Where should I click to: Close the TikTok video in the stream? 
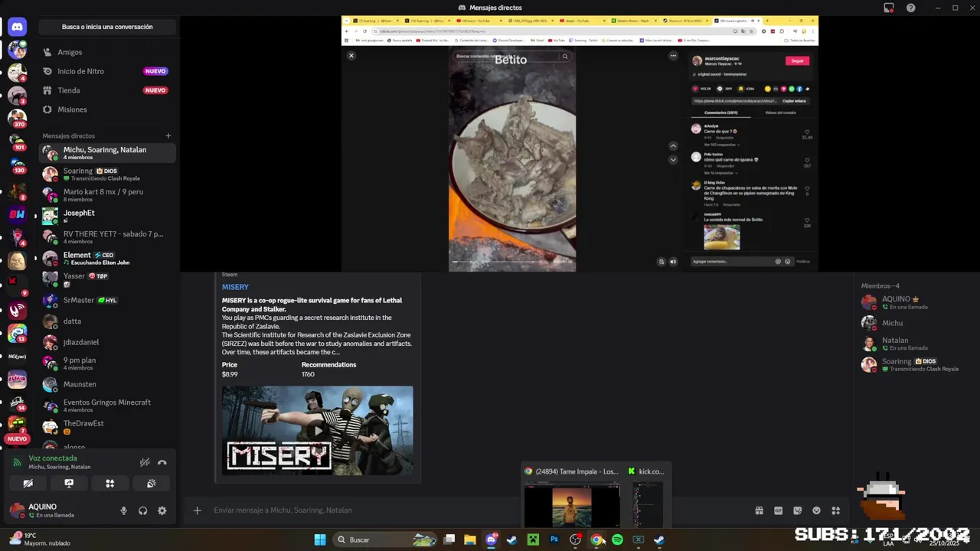(x=351, y=56)
